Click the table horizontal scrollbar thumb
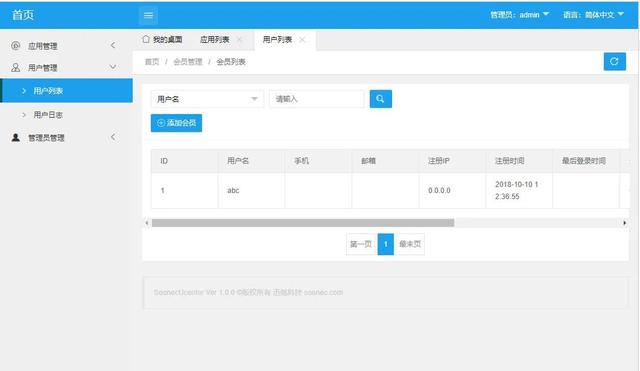The height and width of the screenshot is (371, 640). pos(303,223)
